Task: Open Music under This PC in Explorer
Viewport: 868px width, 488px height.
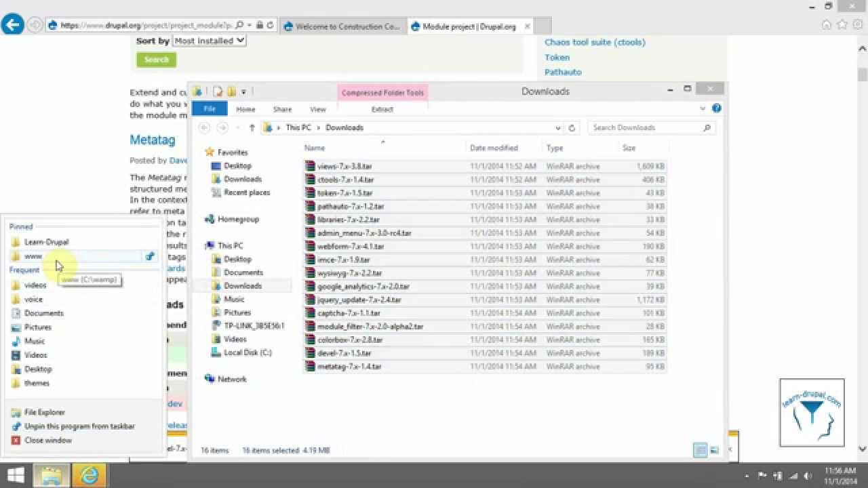Action: tap(234, 299)
